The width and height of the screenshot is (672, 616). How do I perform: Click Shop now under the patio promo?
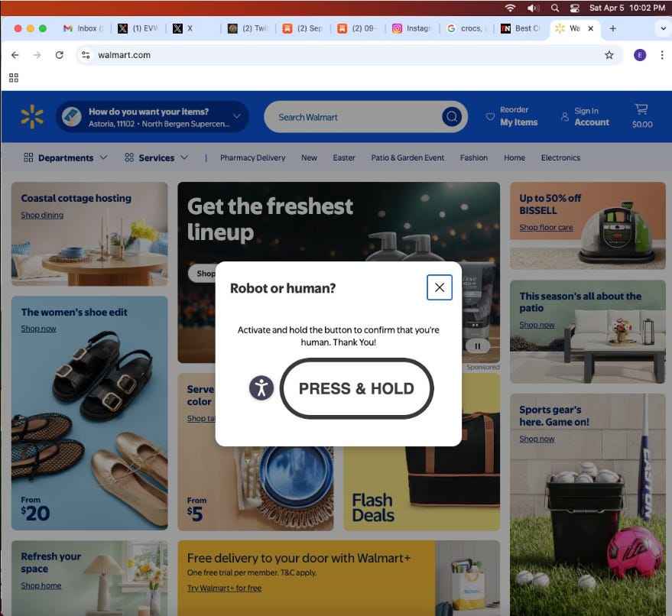point(537,325)
